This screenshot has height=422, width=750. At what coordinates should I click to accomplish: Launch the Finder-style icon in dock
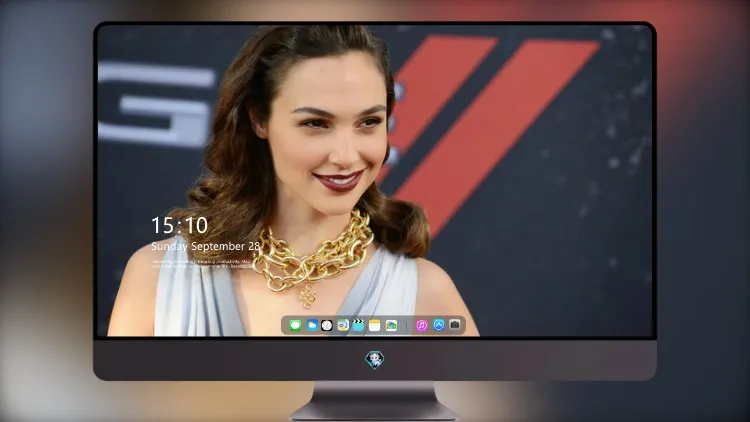tap(343, 325)
